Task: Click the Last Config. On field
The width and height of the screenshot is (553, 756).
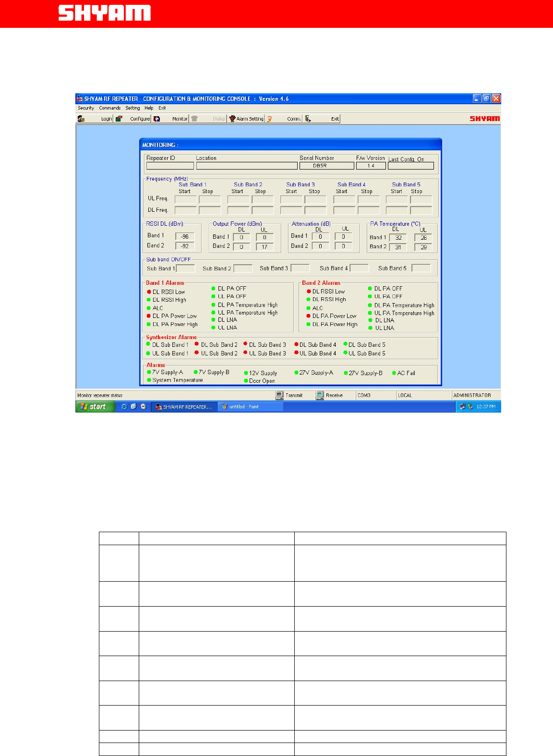Action: coord(411,166)
